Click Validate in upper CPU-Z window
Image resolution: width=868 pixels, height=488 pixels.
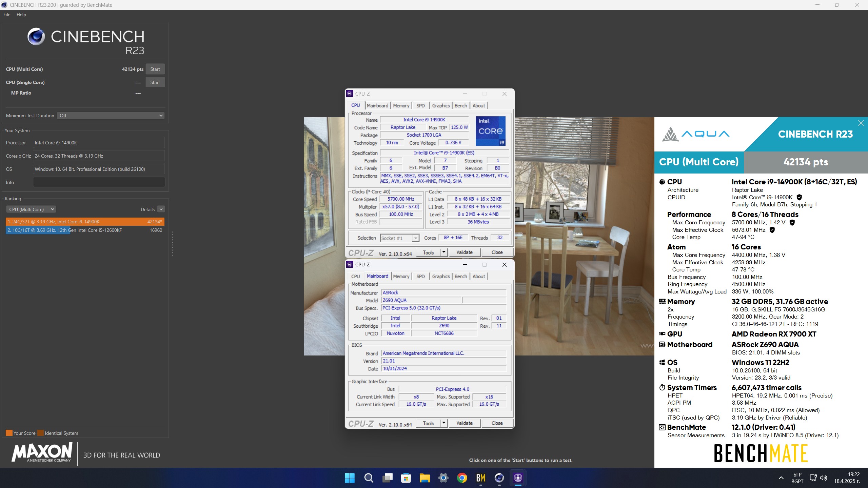click(x=465, y=252)
